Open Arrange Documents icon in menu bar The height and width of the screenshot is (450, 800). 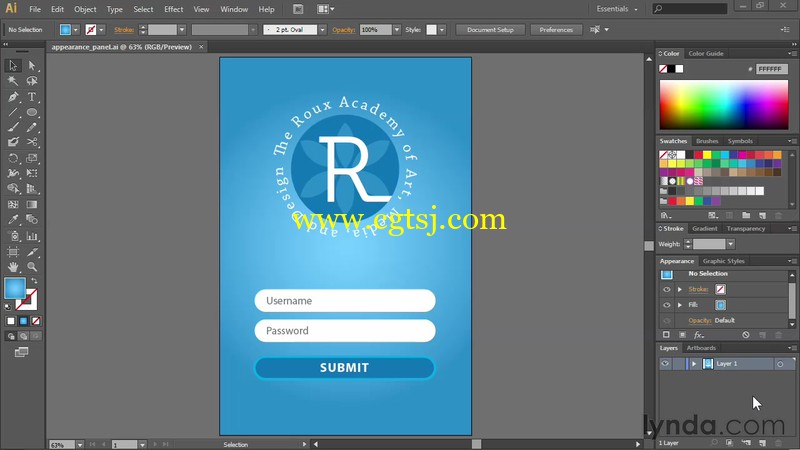[x=325, y=9]
